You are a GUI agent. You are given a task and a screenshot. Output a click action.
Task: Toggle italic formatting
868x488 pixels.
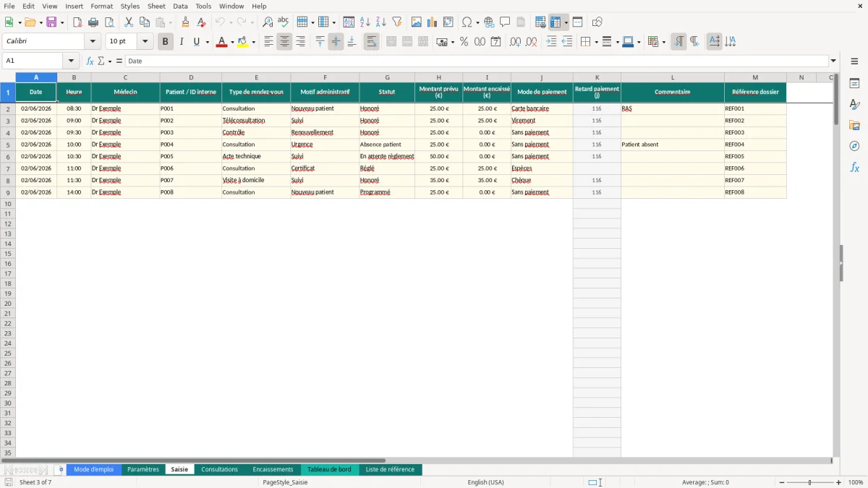pyautogui.click(x=181, y=42)
